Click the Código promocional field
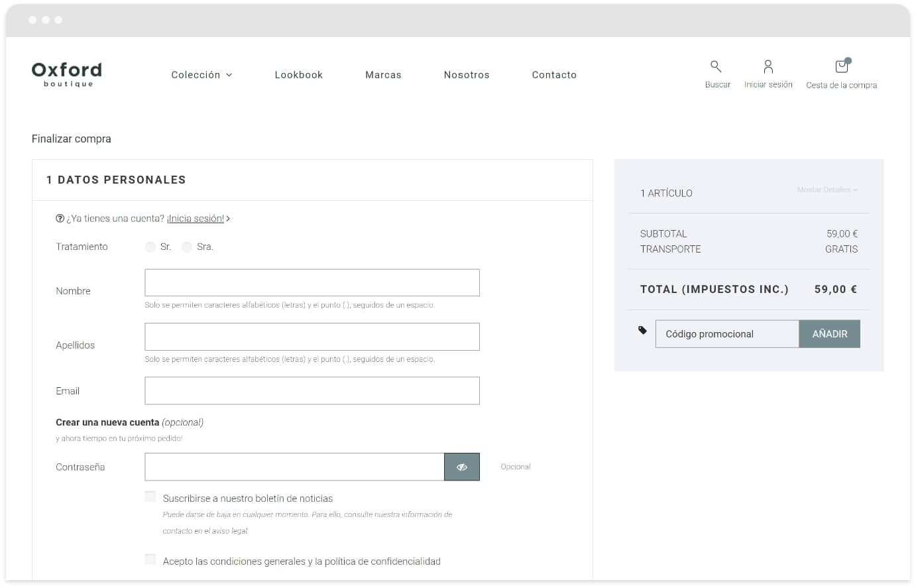Image resolution: width=916 pixels, height=588 pixels. point(727,334)
